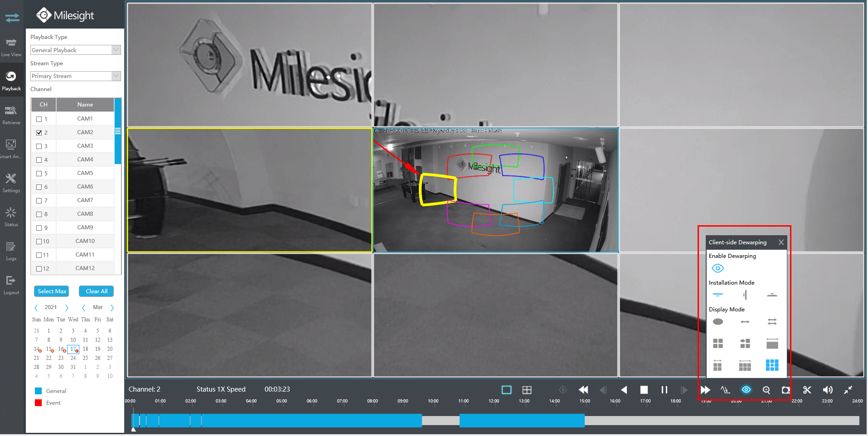Select the yellow-bordered dewarped video pane
The width and height of the screenshot is (868, 436).
coord(249,190)
